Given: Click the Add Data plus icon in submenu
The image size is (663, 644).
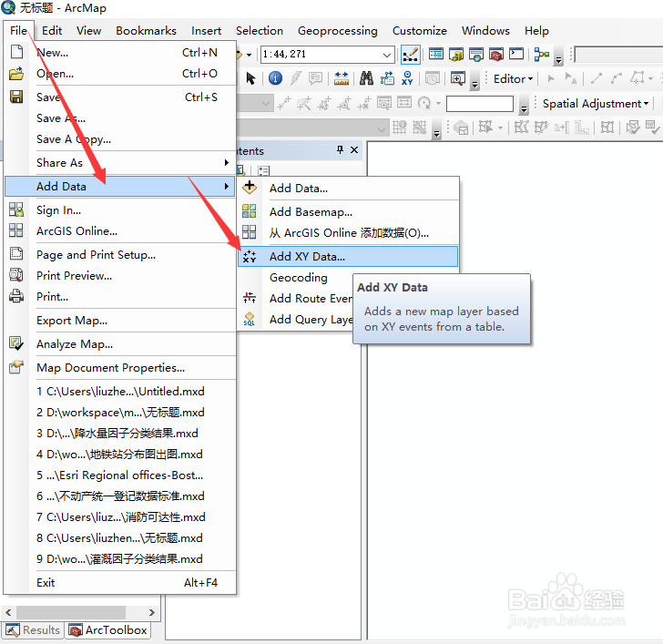Looking at the screenshot, I should [250, 188].
